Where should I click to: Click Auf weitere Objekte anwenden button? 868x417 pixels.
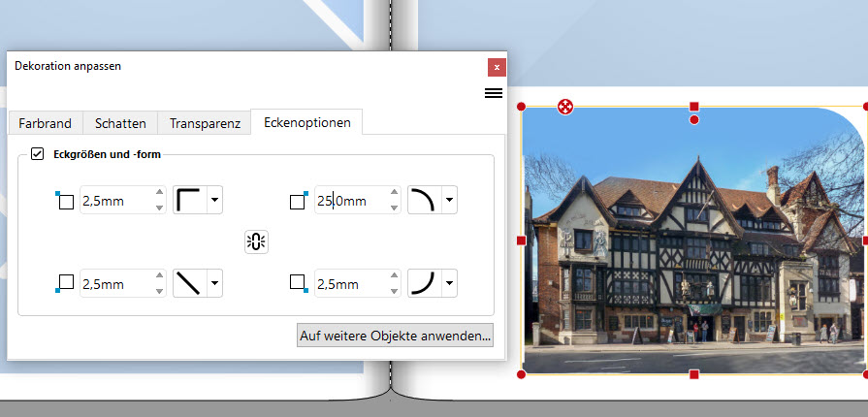click(396, 336)
